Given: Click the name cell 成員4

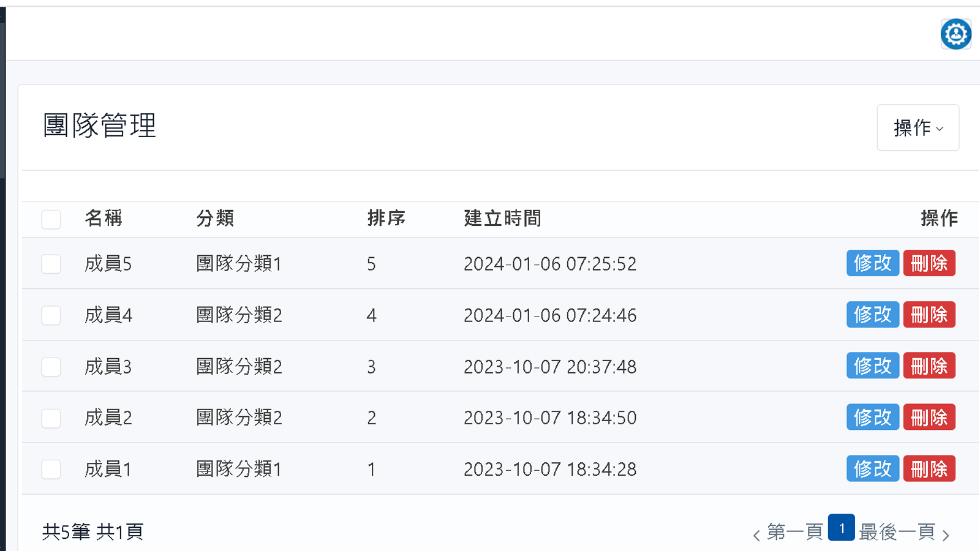Looking at the screenshot, I should [x=108, y=315].
